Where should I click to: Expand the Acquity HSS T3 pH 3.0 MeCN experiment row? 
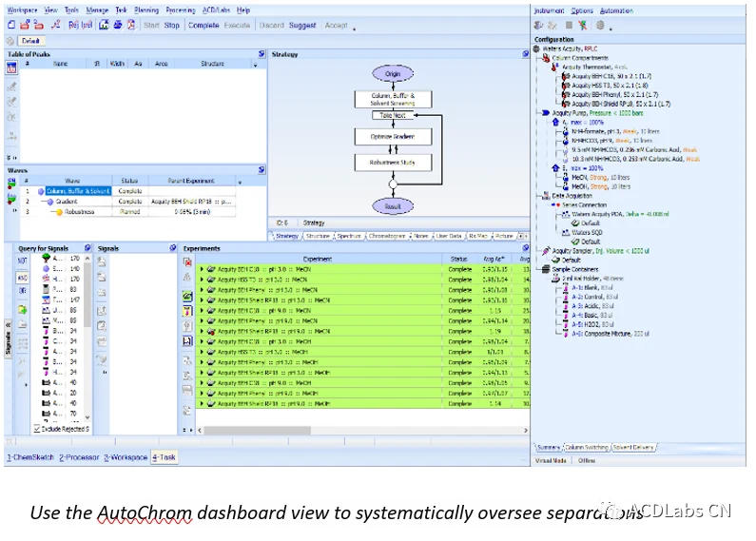pos(202,280)
